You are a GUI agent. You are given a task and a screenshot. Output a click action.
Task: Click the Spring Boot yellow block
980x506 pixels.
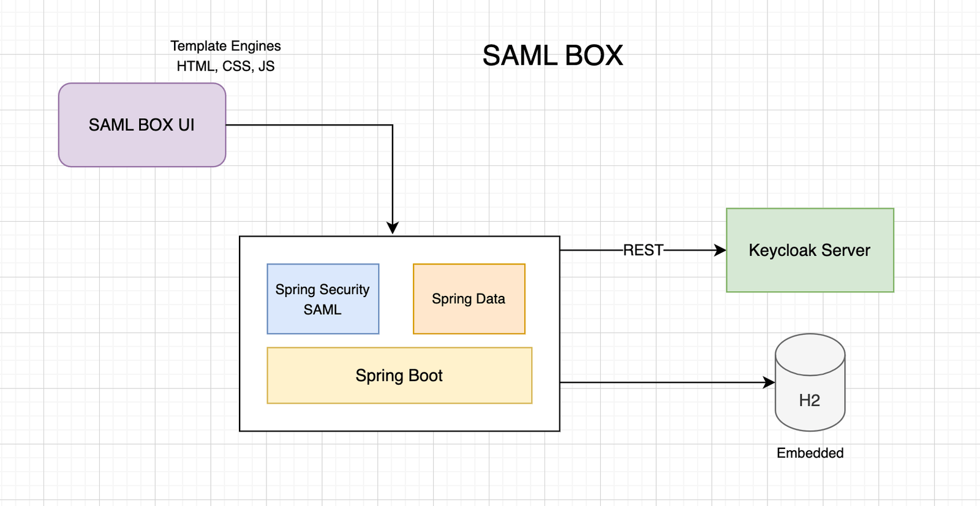(x=399, y=376)
